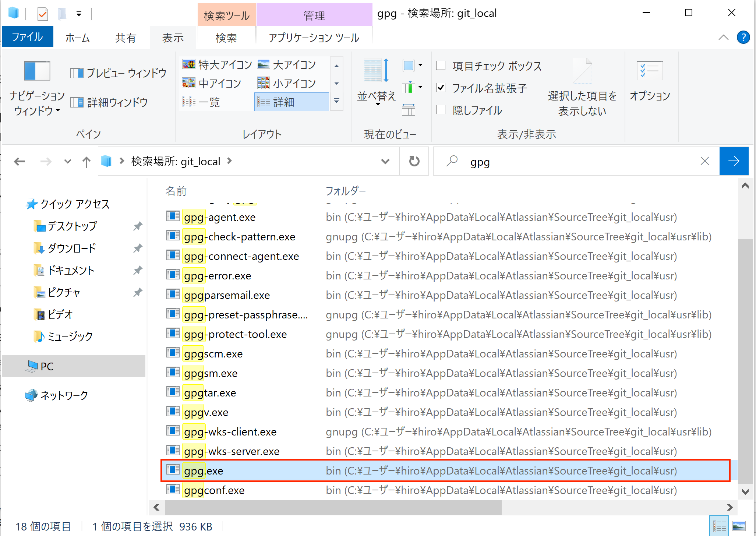Switch to the ホーム ribbon tab
The image size is (756, 536).
[77, 37]
